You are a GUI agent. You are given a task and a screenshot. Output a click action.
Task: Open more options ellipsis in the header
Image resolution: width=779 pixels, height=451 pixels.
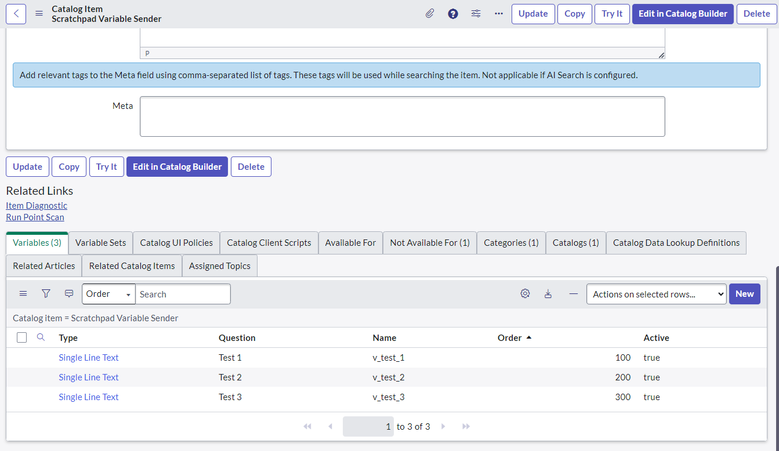[499, 13]
